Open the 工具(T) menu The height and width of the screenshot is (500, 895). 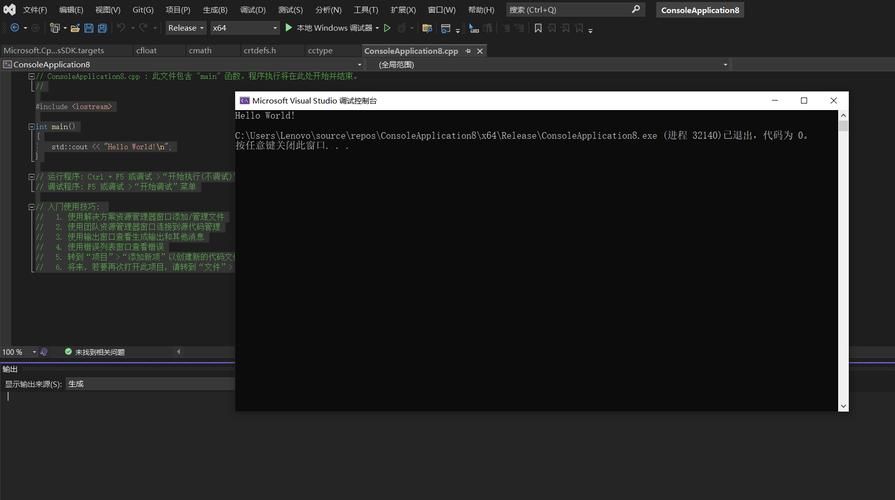pyautogui.click(x=365, y=10)
